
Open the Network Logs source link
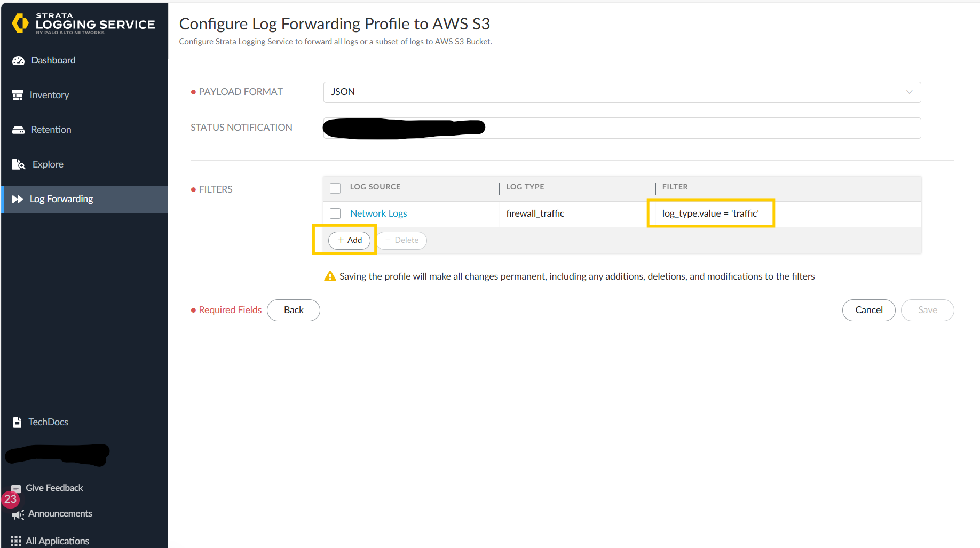pos(378,213)
